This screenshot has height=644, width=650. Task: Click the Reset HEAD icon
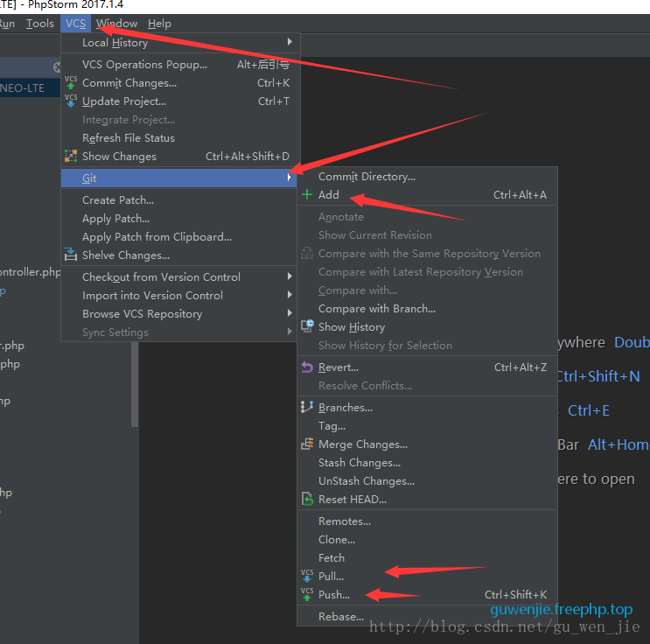pyautogui.click(x=307, y=500)
